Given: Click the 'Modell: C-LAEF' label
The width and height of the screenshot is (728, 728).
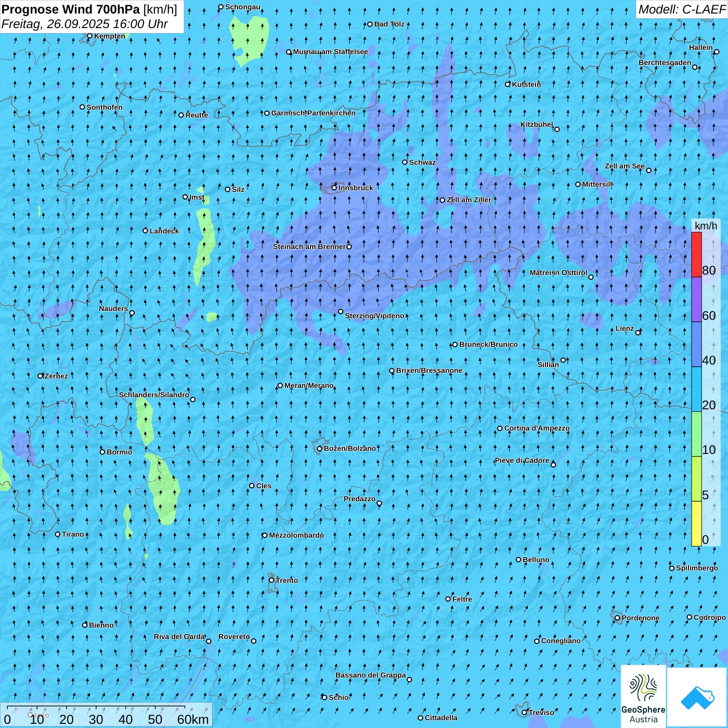Looking at the screenshot, I should 681,9.
